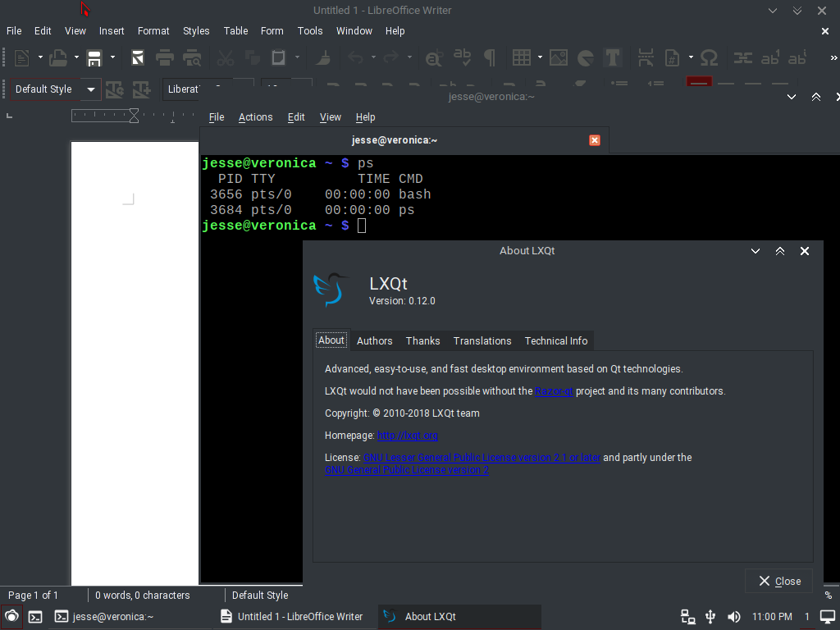This screenshot has height=630, width=840.
Task: Click the Redo arrow icon
Action: click(391, 57)
